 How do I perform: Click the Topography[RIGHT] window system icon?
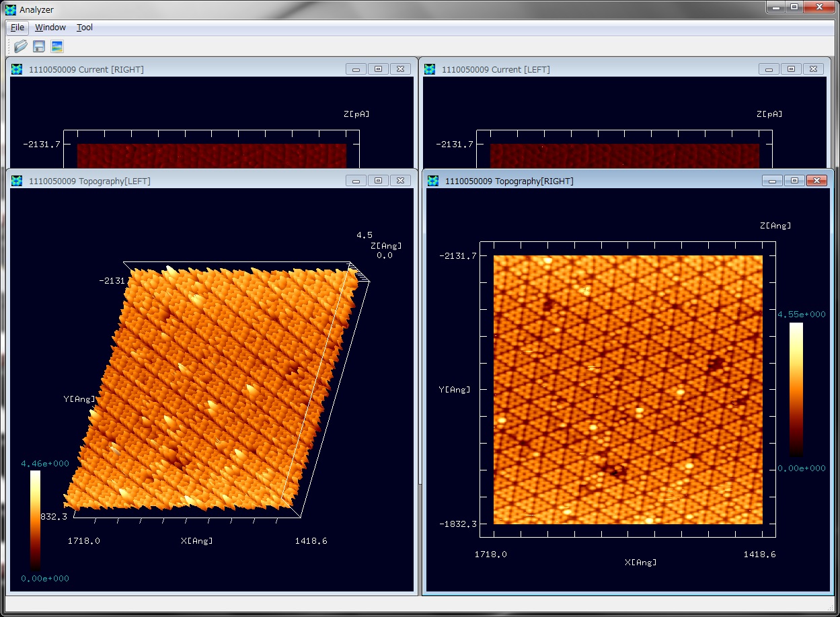point(433,181)
